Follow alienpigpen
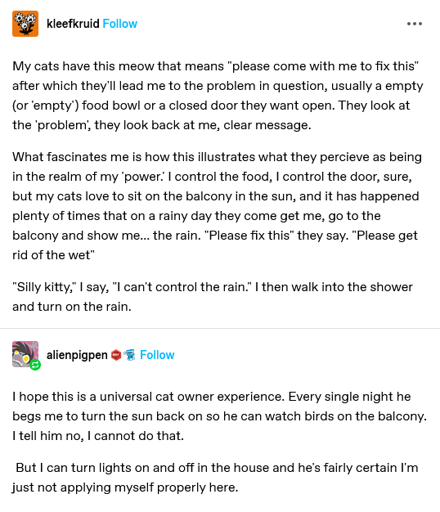The height and width of the screenshot is (512, 440). (157, 355)
